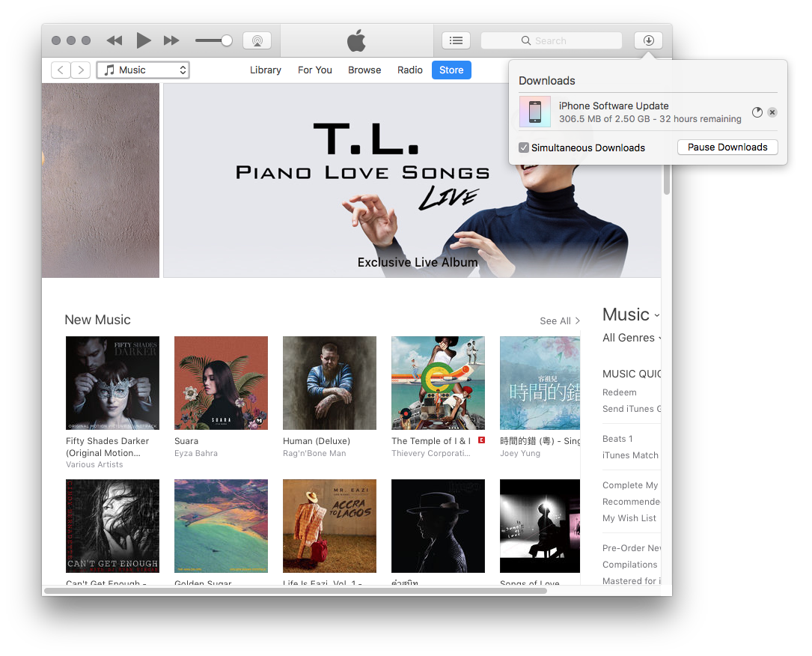Open the Beats 1 link
812x656 pixels.
point(617,439)
